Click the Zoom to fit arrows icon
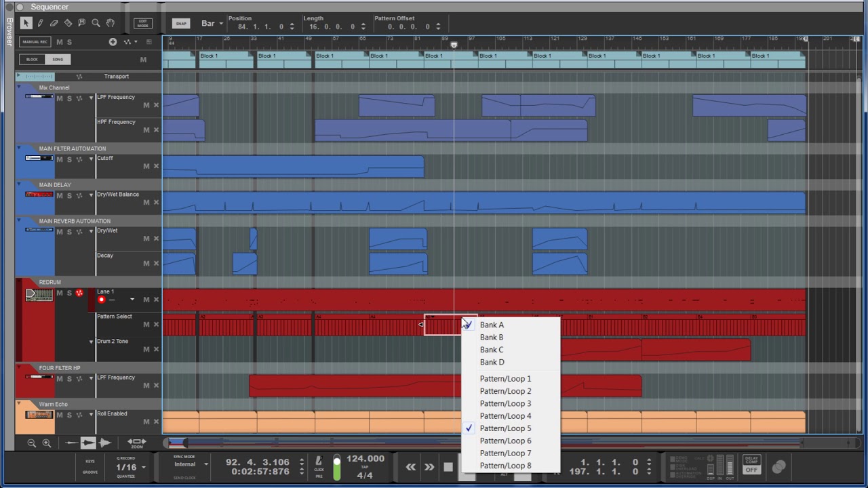The width and height of the screenshot is (868, 488). [x=137, y=442]
